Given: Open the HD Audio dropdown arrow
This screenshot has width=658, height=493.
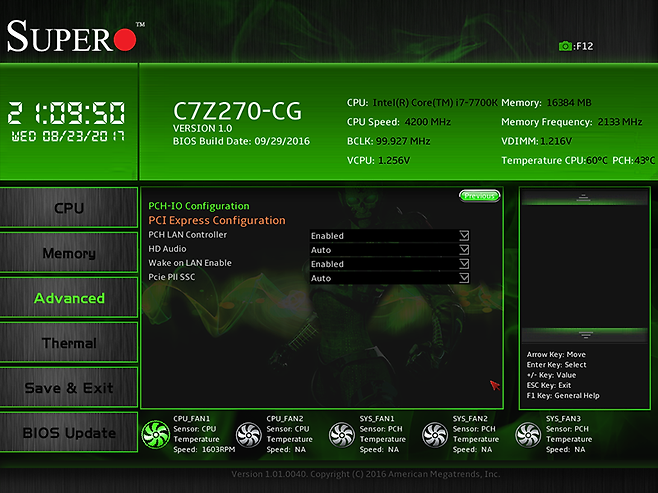Looking at the screenshot, I should pyautogui.click(x=464, y=250).
